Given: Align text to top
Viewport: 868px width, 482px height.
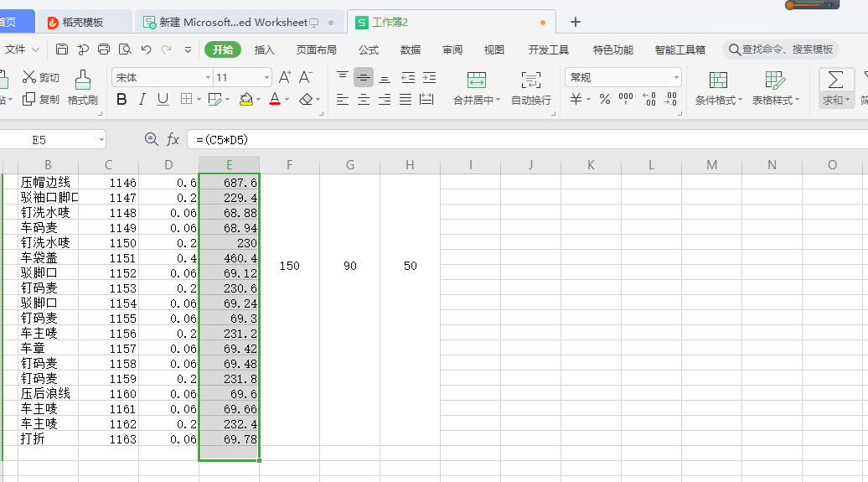Looking at the screenshot, I should [x=343, y=77].
